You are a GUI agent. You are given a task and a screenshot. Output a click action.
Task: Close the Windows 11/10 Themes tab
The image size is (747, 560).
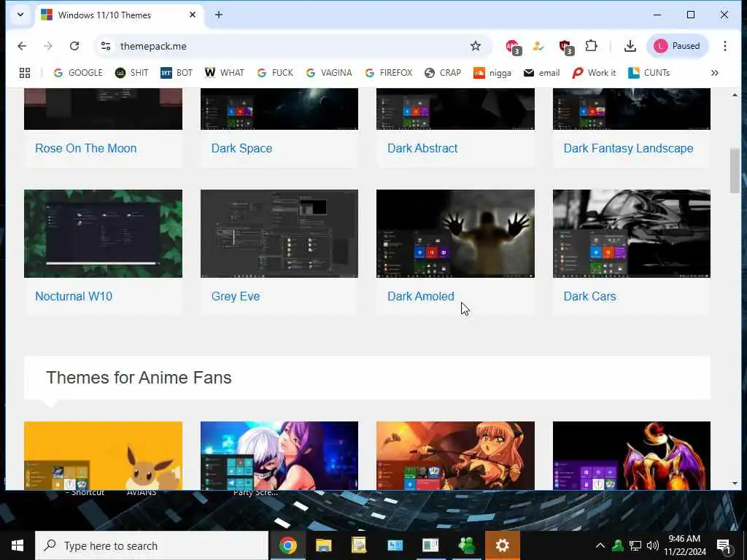(193, 15)
